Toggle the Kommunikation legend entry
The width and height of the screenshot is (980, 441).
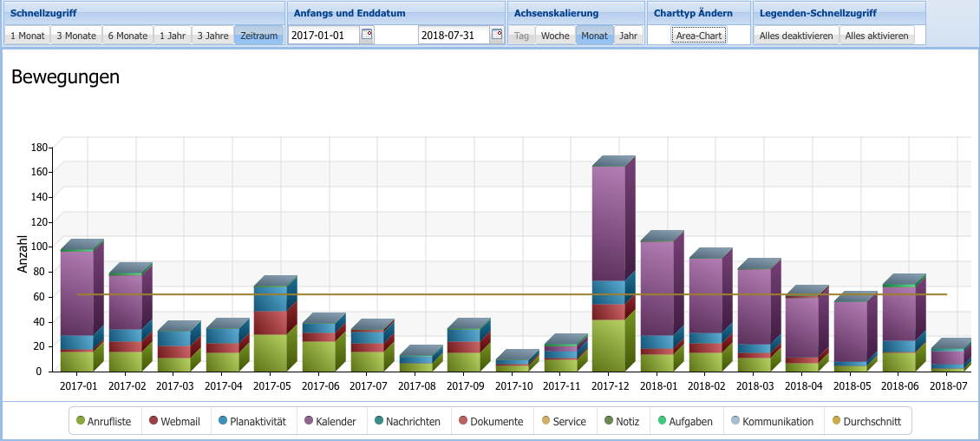coord(772,422)
